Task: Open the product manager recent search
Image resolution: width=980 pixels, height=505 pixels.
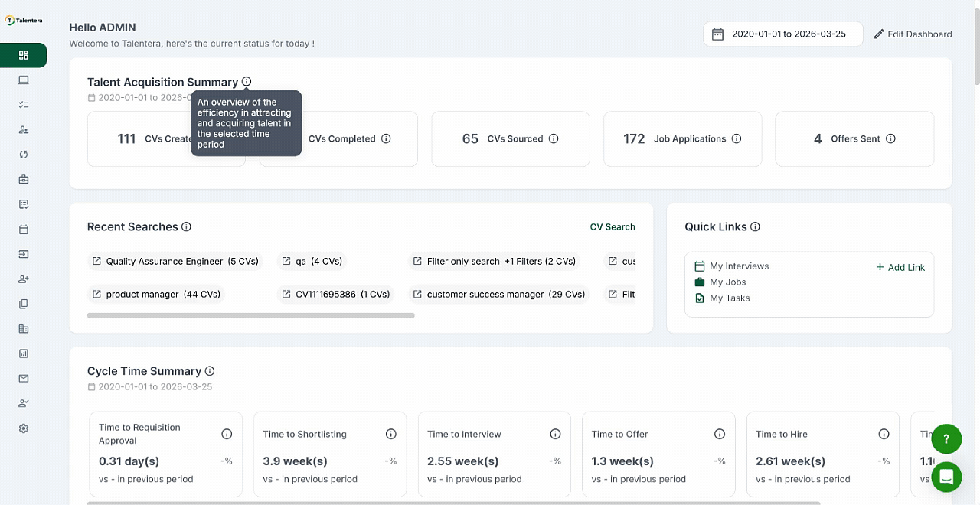Action: click(157, 295)
